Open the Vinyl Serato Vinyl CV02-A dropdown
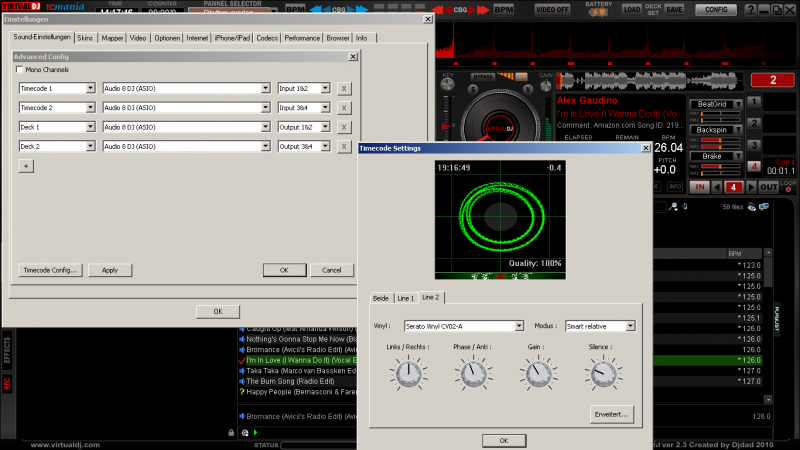The image size is (800, 450). [x=519, y=326]
